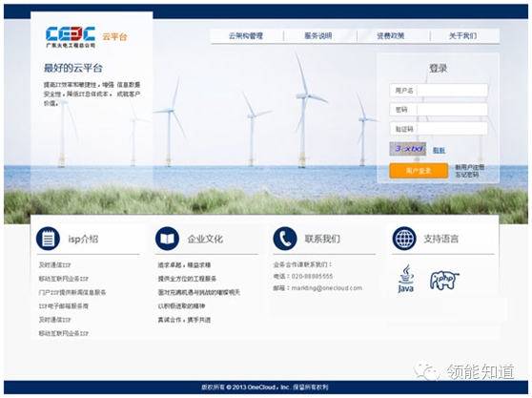This screenshot has width=532, height=398.
Task: Focus the 验证码 input field
Action: [439, 129]
